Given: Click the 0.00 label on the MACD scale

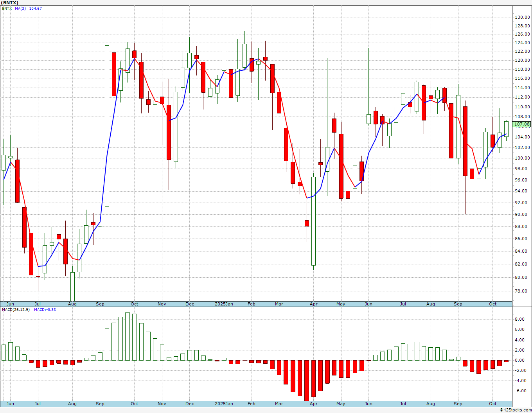Looking at the screenshot, I should [519, 360].
